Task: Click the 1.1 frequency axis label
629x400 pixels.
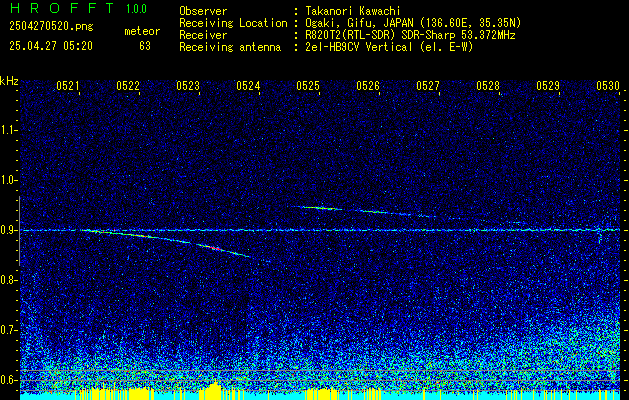Action: point(7,130)
